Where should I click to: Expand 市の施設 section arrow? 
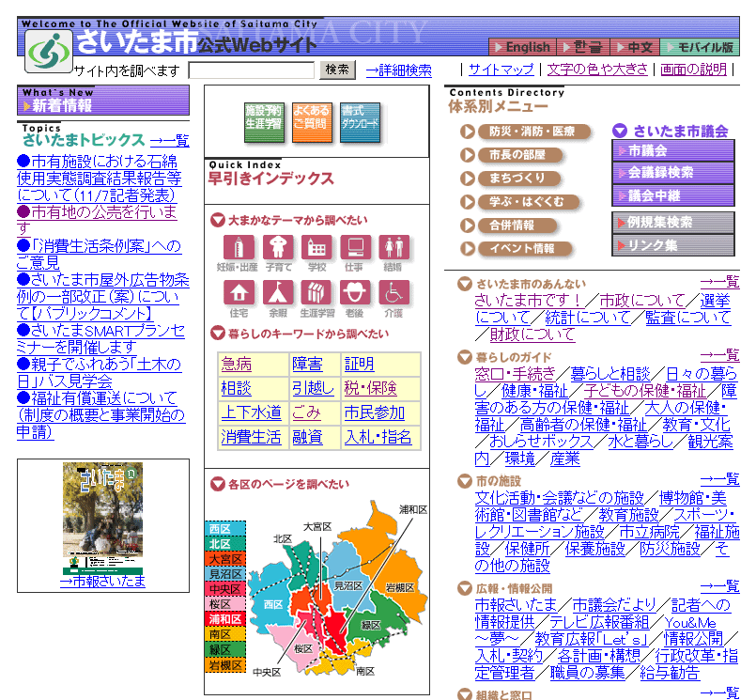(464, 480)
